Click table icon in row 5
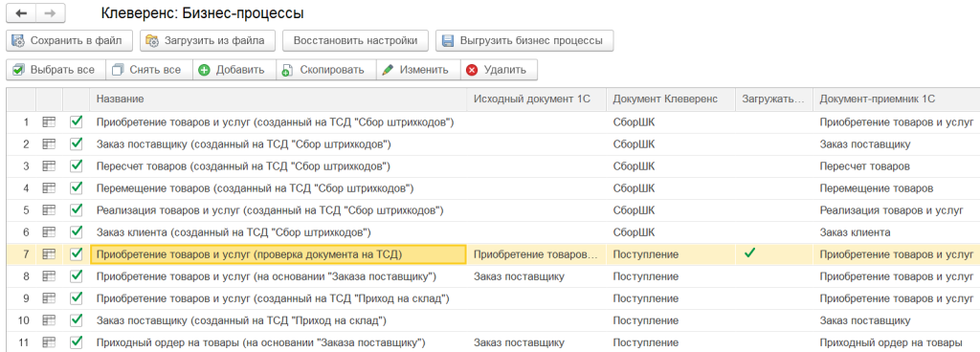 click(x=49, y=210)
